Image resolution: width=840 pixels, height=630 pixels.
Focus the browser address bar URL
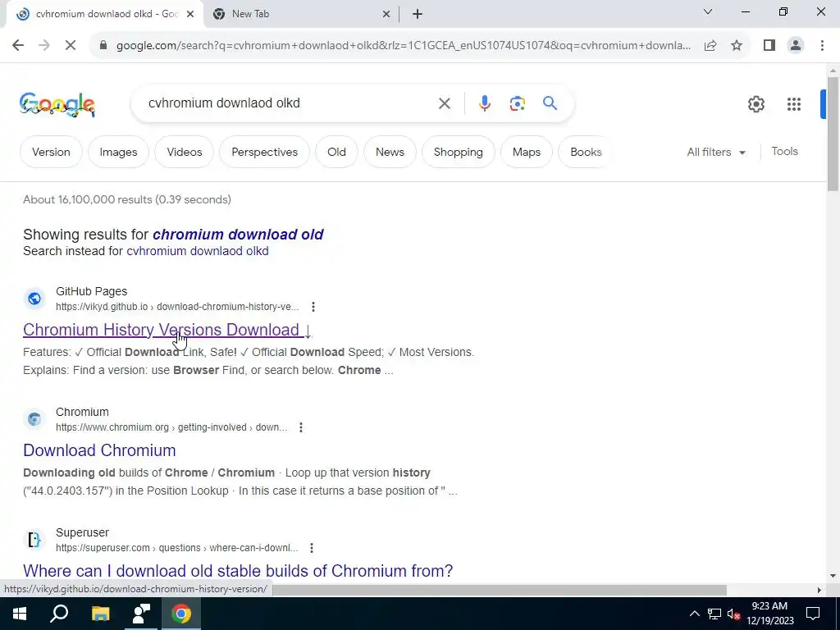coord(403,46)
